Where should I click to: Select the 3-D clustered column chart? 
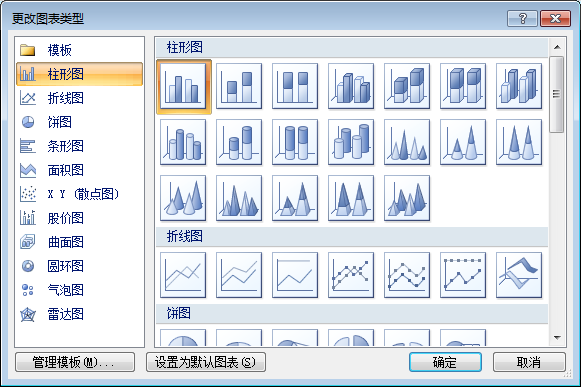pyautogui.click(x=351, y=86)
